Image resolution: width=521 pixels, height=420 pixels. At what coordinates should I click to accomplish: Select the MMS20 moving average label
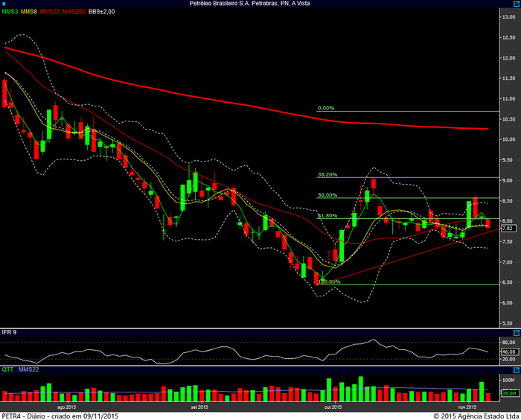pyautogui.click(x=51, y=13)
